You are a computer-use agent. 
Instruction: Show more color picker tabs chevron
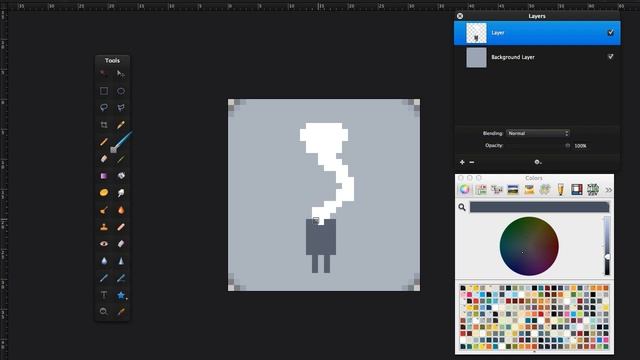[609, 190]
